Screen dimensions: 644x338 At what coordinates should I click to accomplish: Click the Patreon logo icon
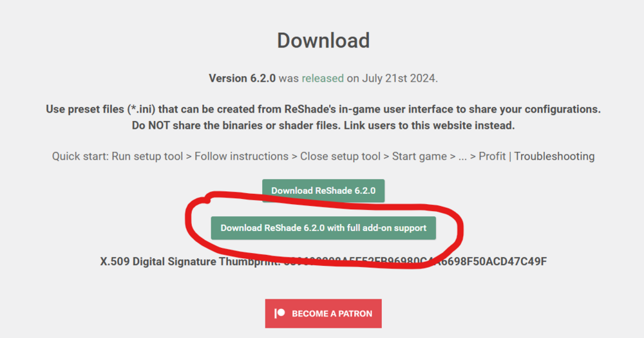(279, 314)
